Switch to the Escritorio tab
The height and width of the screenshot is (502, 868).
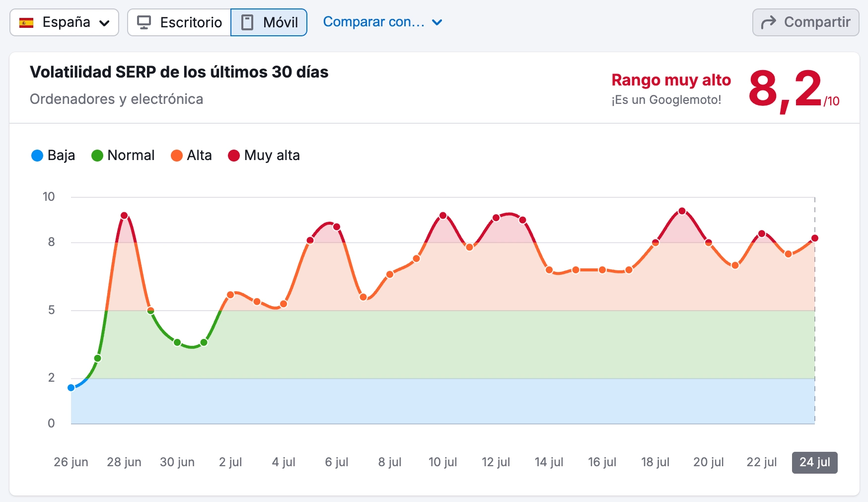pyautogui.click(x=179, y=22)
